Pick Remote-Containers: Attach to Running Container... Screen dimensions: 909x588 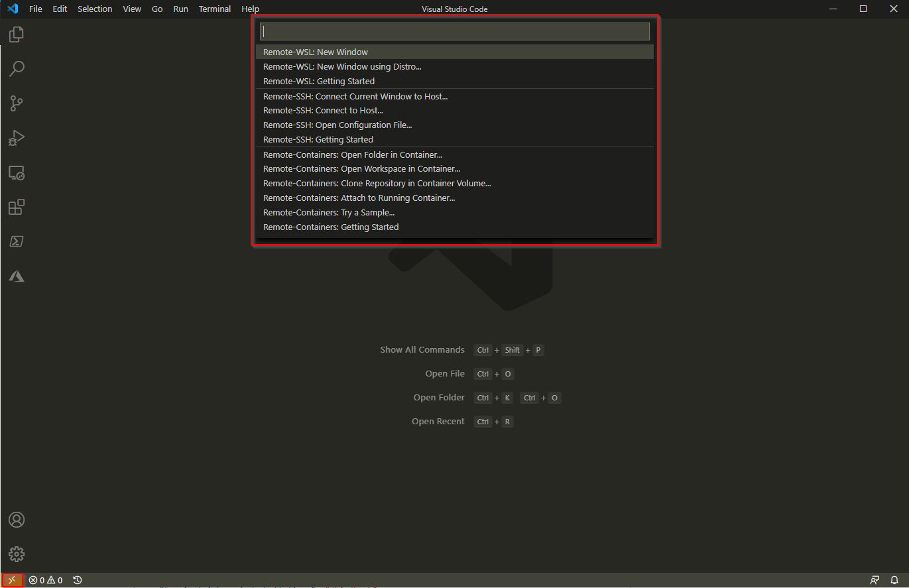point(455,198)
